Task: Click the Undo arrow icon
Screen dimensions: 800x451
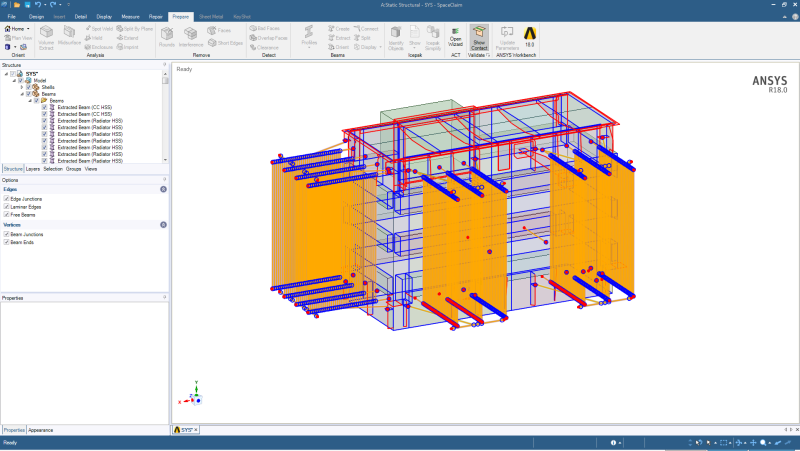Action: click(x=38, y=5)
